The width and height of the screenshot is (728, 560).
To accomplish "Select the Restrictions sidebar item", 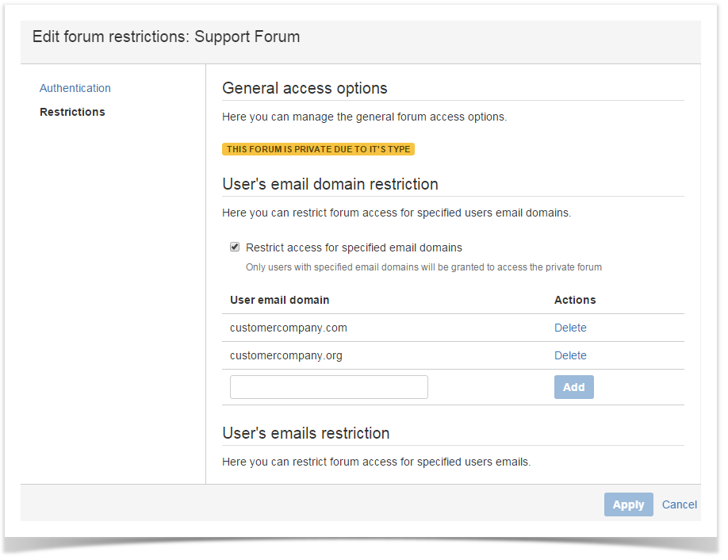I will pos(72,112).
